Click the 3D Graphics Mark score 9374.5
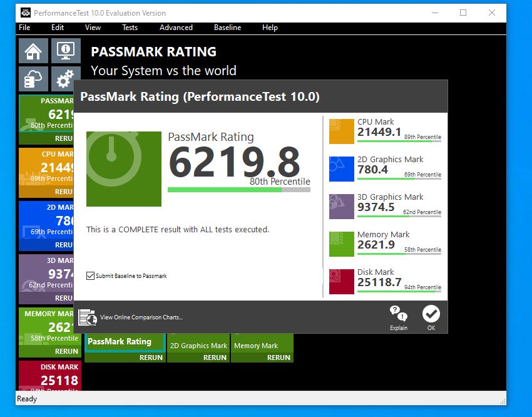The image size is (532, 417). pos(376,207)
